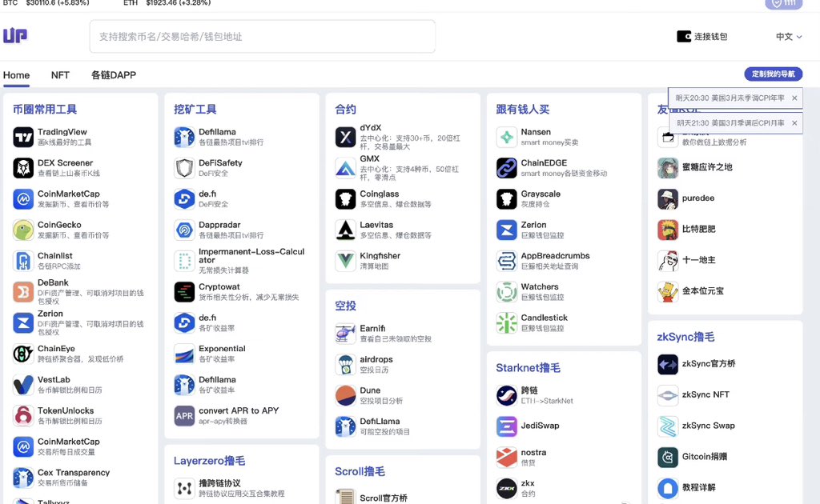Dismiss the 明天20:30 CPI notification

point(794,98)
